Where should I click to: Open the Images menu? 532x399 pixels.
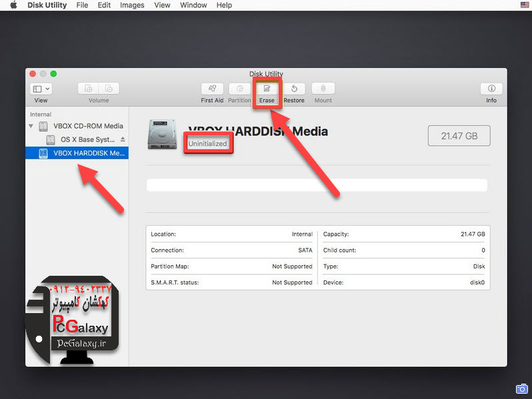(132, 5)
